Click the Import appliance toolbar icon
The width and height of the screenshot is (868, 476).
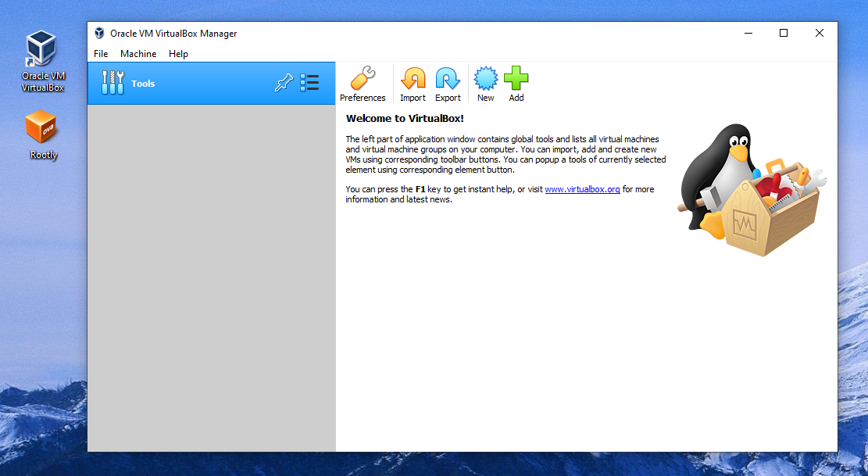413,83
